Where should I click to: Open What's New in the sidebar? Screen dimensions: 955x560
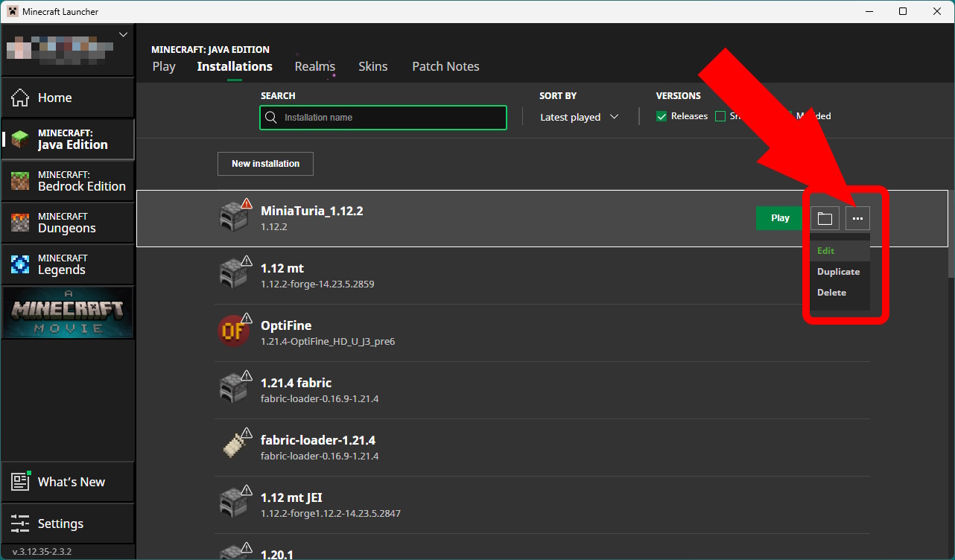[68, 482]
